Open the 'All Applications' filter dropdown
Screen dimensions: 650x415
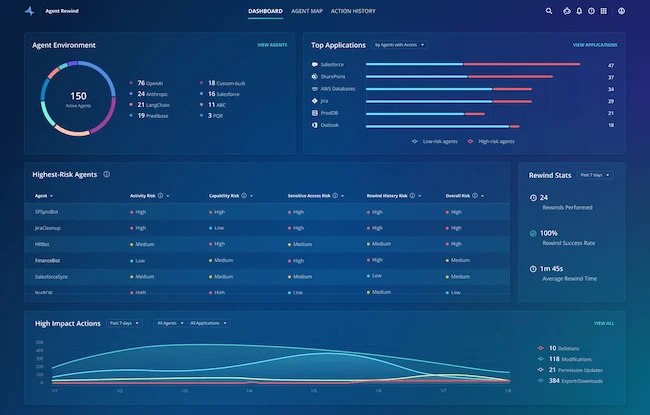pyautogui.click(x=205, y=323)
